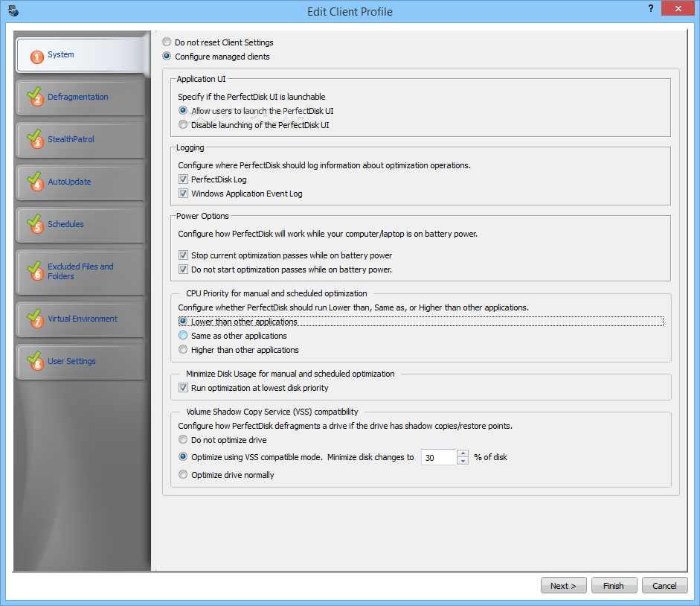Open Excluded Files and Folders tab
Viewport: 700px width, 606px height.
point(80,272)
